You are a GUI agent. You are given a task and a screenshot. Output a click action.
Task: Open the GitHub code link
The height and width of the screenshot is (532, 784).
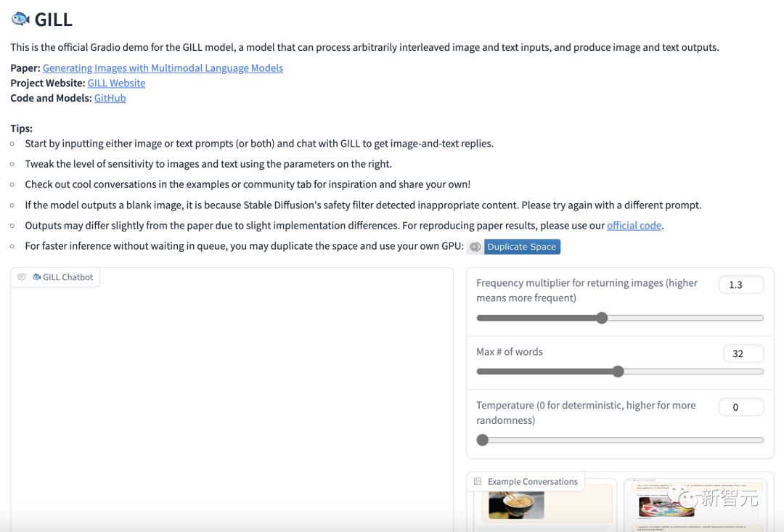tap(110, 98)
